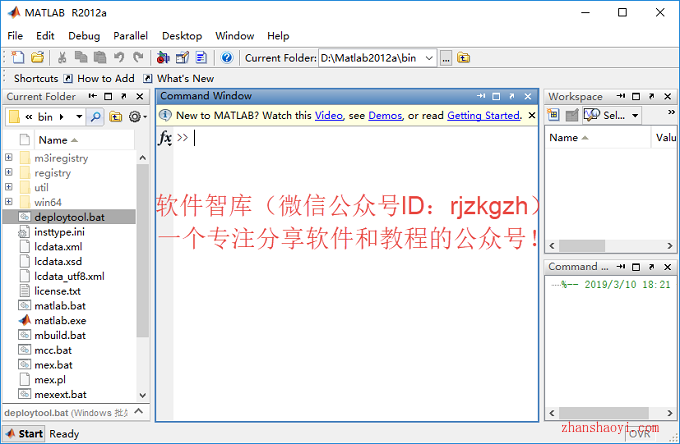680x444 pixels.
Task: Expand the deploytool.bat details panel
Action: [x=139, y=411]
